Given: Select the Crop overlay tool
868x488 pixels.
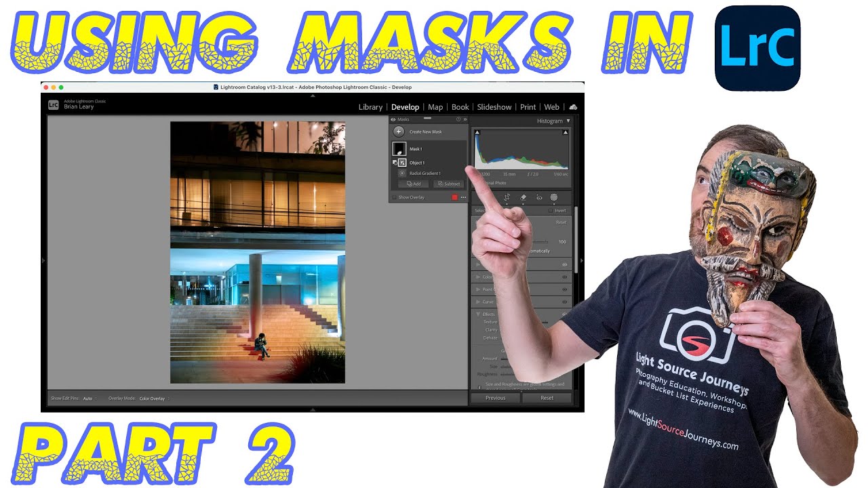Looking at the screenshot, I should point(507,197).
